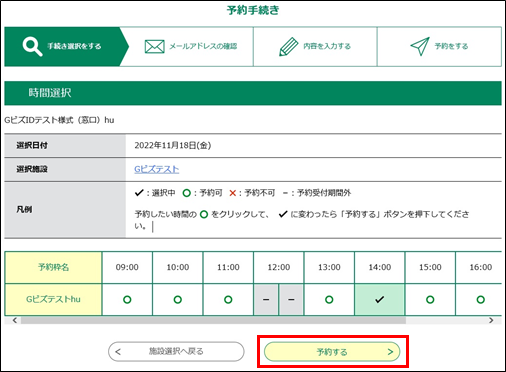The image size is (506, 372).
Task: Click the paper plane icon for reservation step
Action: pos(420,46)
